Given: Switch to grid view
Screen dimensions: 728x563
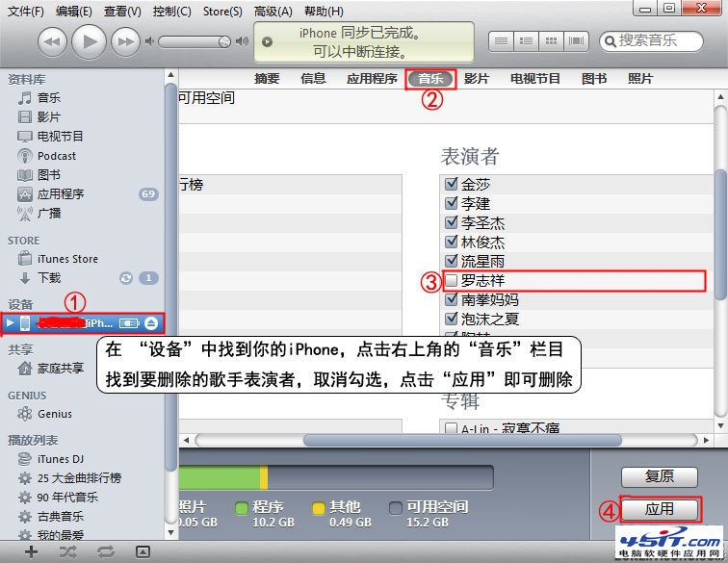Looking at the screenshot, I should click(551, 41).
